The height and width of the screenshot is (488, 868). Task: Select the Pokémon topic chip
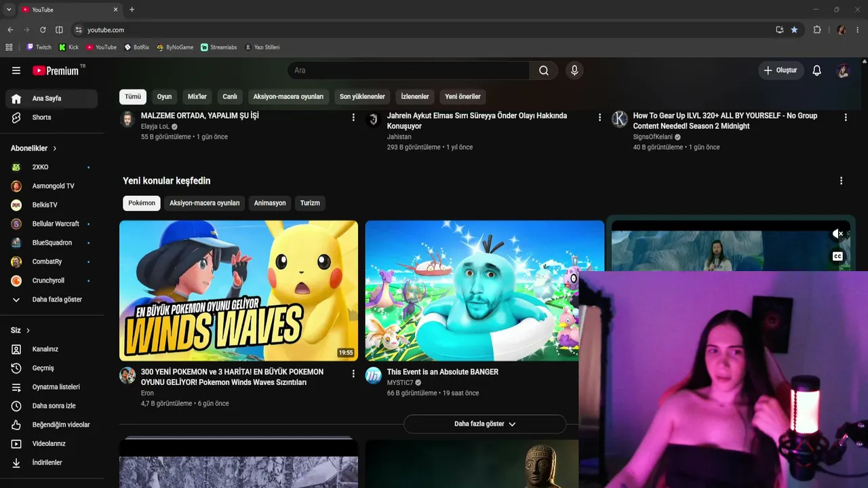tap(142, 203)
